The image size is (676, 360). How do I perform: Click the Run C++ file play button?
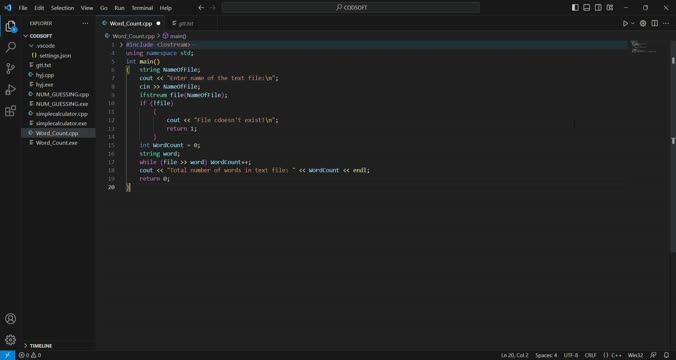coord(625,23)
